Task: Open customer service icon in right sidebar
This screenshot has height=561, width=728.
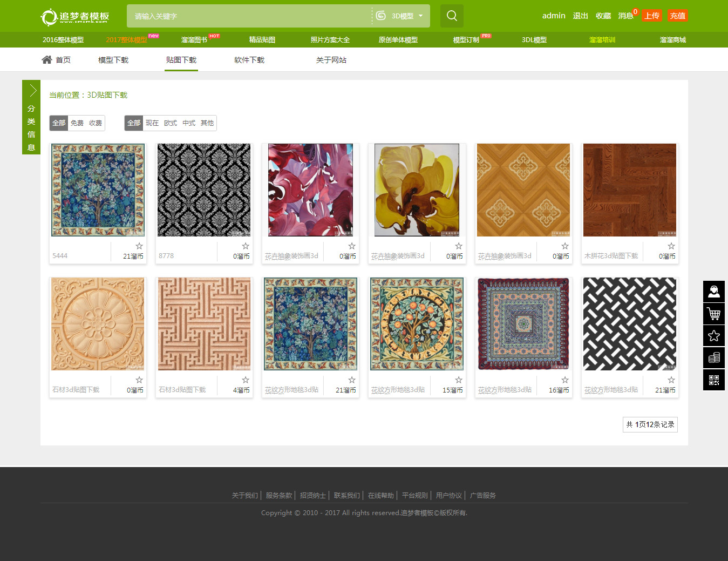Action: (x=713, y=292)
